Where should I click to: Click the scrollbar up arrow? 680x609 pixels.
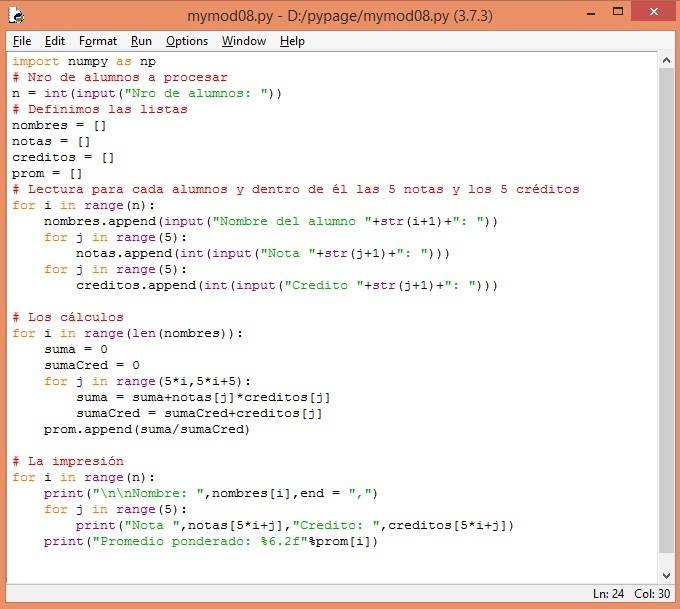click(667, 61)
